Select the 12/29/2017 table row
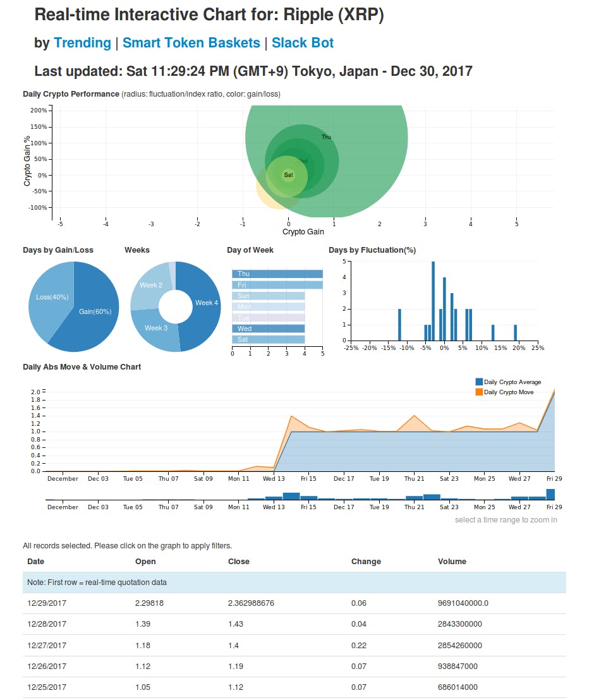Viewport: 594px width, 700px height. pos(253,603)
